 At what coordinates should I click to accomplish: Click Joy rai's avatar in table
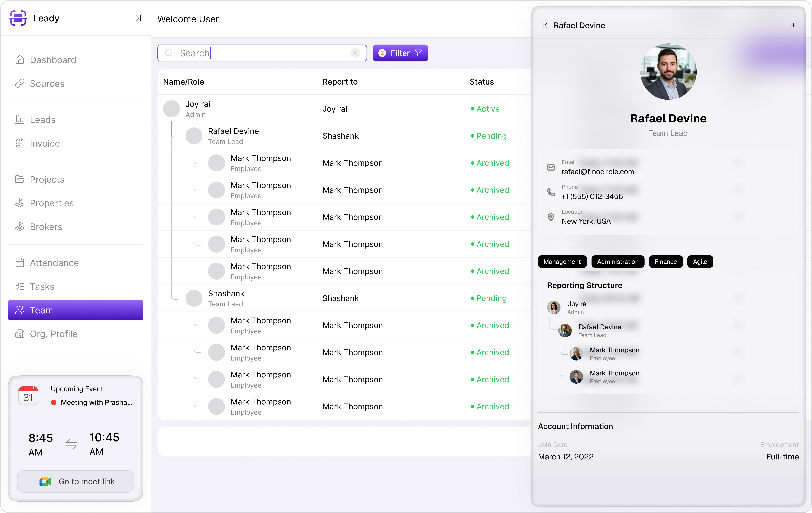pos(171,109)
